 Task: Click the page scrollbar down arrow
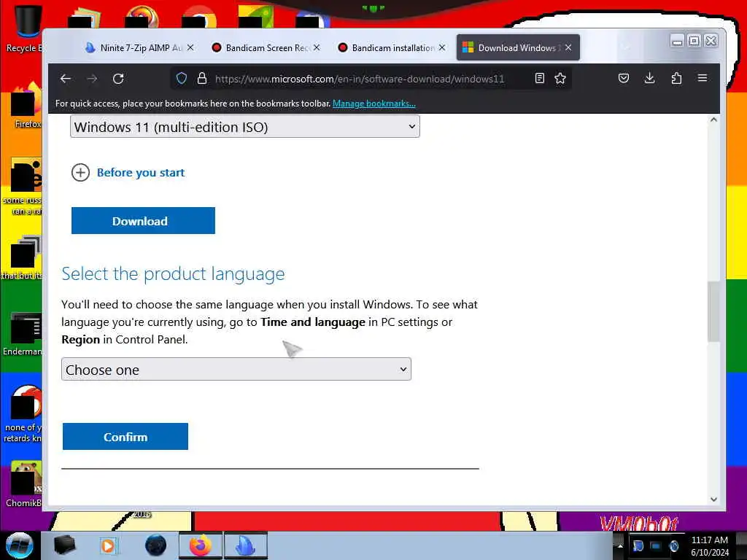click(713, 499)
